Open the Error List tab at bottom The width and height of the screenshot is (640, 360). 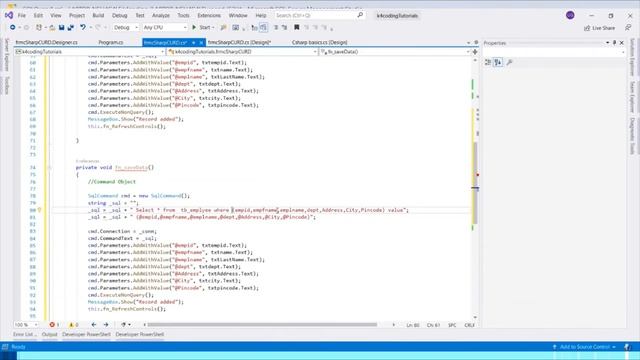pyautogui.click(x=24, y=334)
